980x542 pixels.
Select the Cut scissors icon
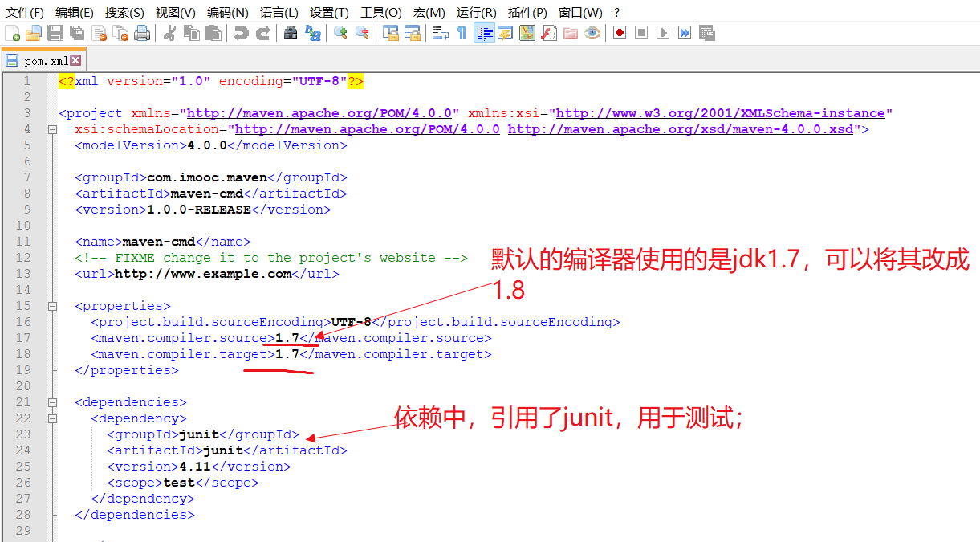pyautogui.click(x=171, y=32)
